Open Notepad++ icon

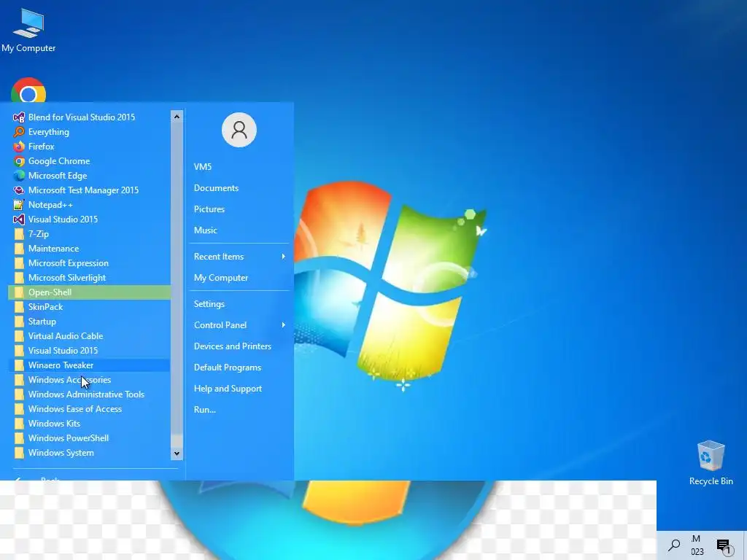[x=18, y=205]
